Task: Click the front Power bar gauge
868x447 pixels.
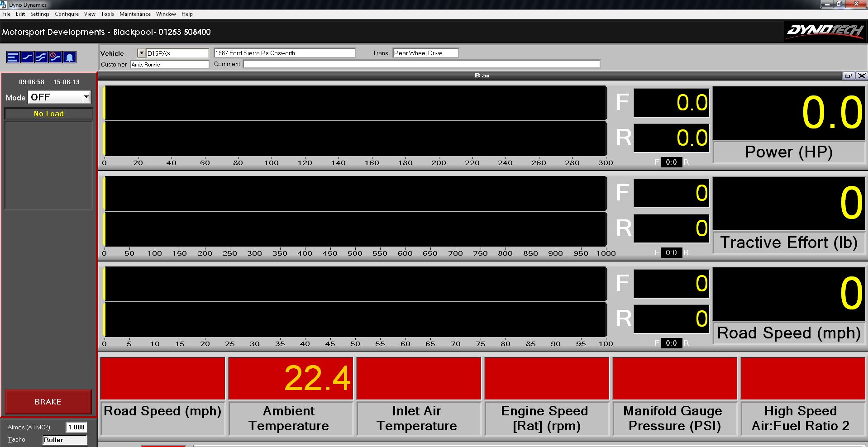Action: point(355,103)
